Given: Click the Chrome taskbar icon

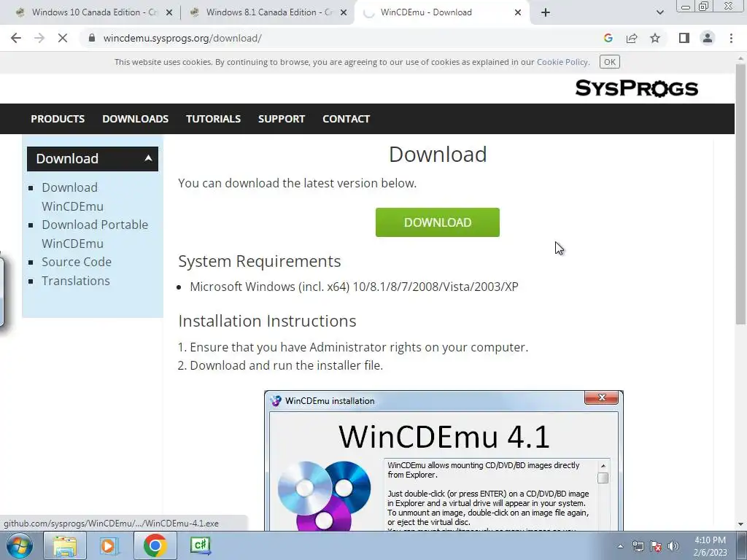Looking at the screenshot, I should [x=155, y=545].
